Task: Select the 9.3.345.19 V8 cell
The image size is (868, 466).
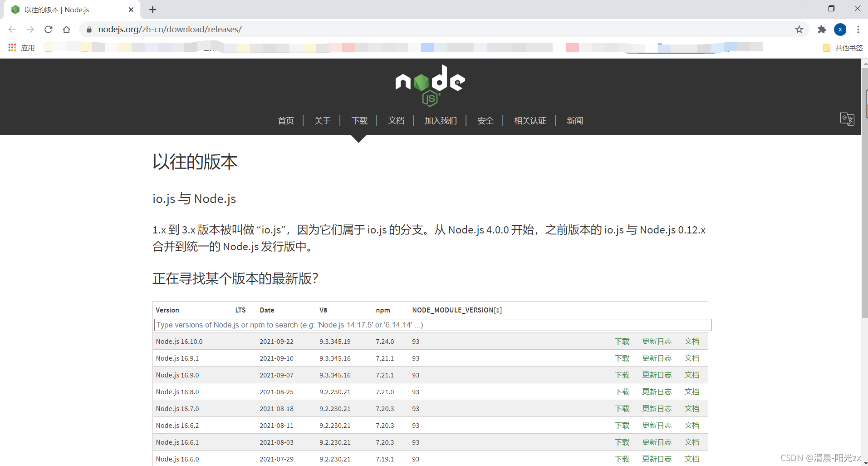Action: (x=335, y=342)
